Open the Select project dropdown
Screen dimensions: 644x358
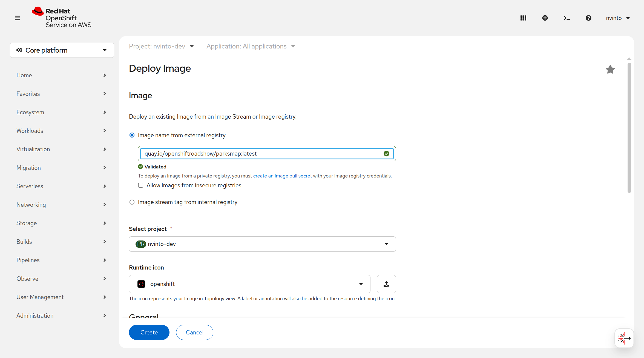pos(262,244)
